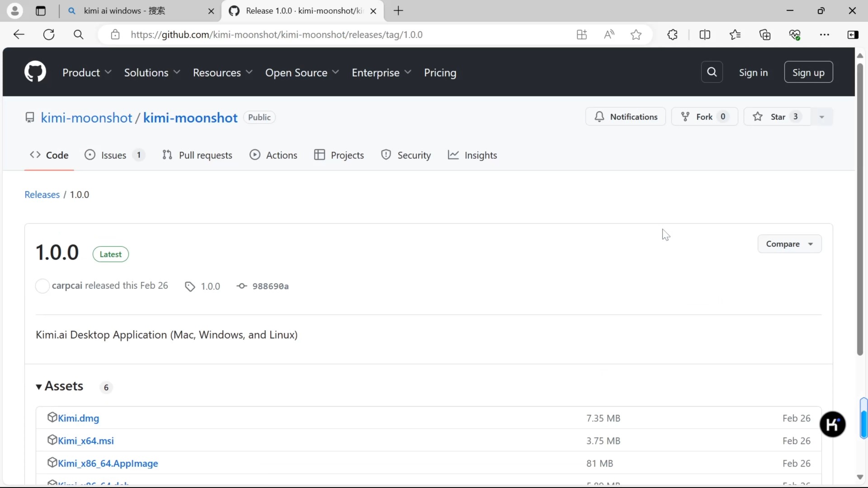Close the kimi ai windows search tab
The height and width of the screenshot is (488, 868).
[211, 11]
